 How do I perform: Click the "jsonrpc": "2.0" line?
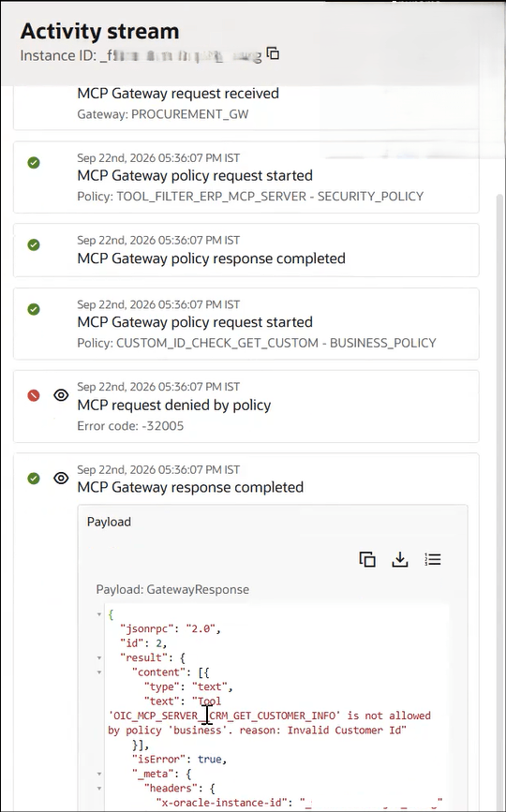(171, 629)
